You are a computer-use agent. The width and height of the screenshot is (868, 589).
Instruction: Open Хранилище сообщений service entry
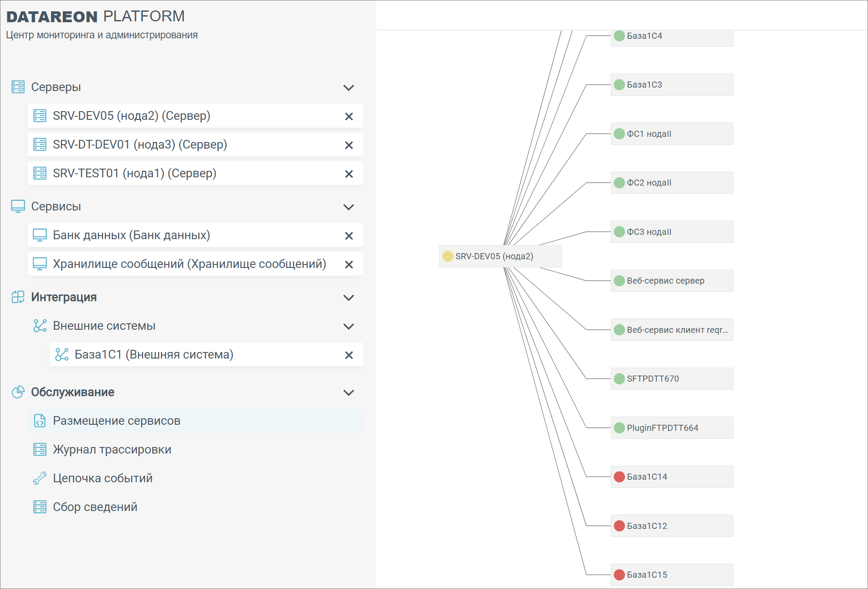click(x=189, y=264)
